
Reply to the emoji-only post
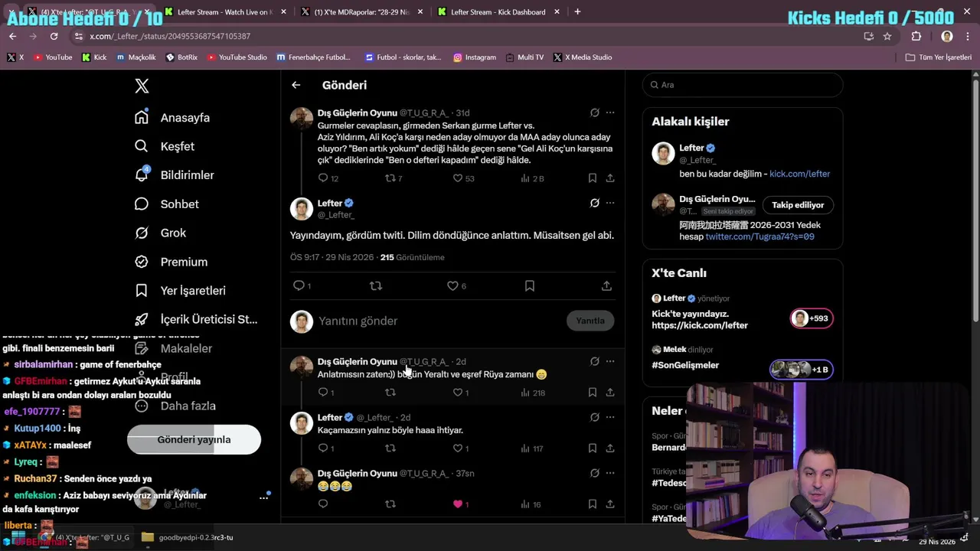point(323,504)
